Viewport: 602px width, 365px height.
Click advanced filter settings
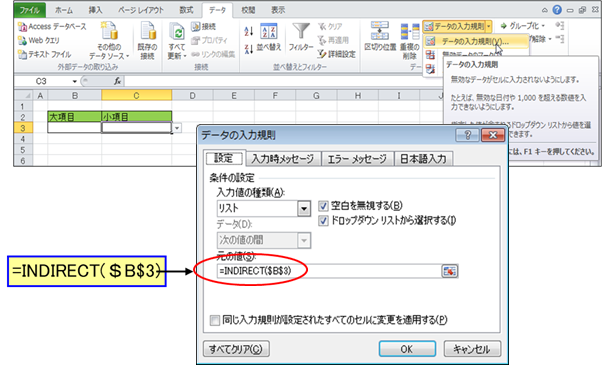click(x=336, y=54)
